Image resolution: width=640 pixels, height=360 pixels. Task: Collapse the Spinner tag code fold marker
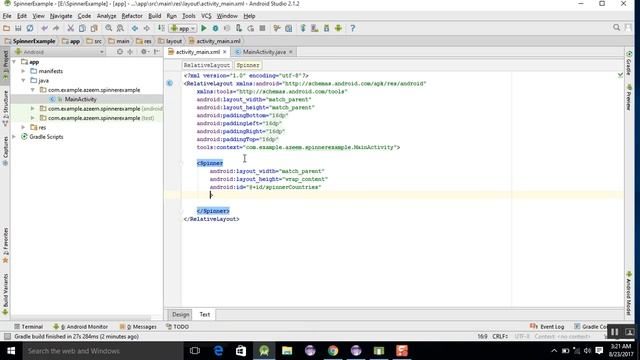click(181, 163)
